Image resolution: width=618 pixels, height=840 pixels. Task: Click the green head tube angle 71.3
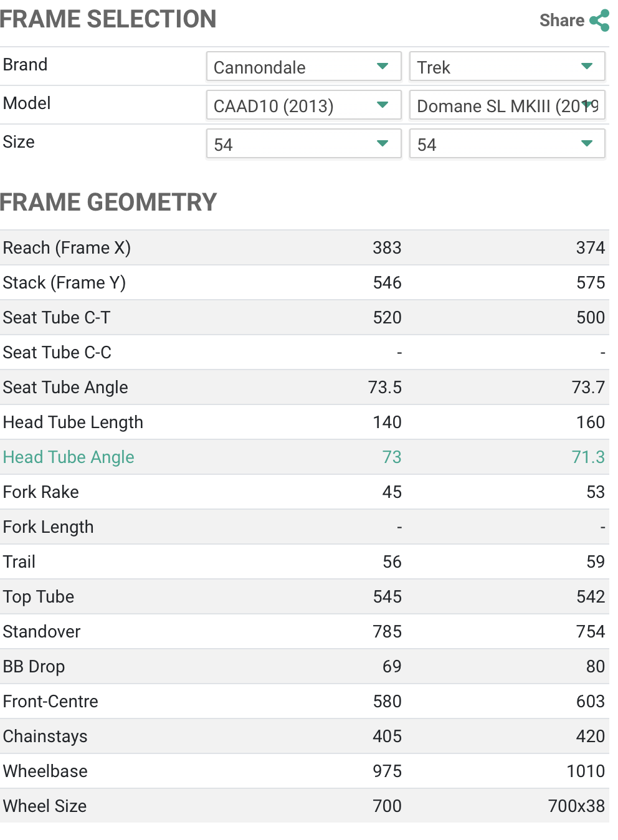(x=589, y=457)
